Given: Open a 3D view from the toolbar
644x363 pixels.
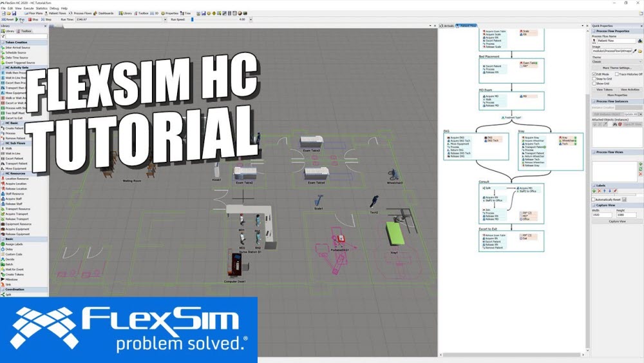Looking at the screenshot, I should click(x=155, y=13).
